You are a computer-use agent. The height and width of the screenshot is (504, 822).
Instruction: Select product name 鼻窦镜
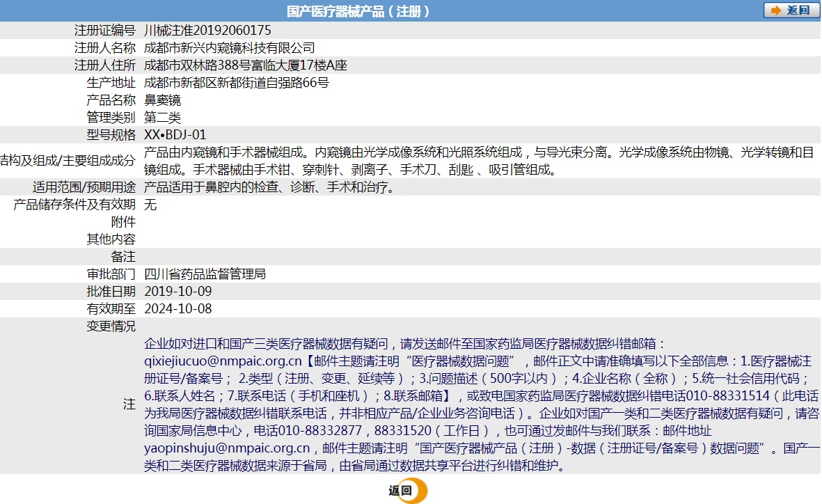tap(162, 100)
